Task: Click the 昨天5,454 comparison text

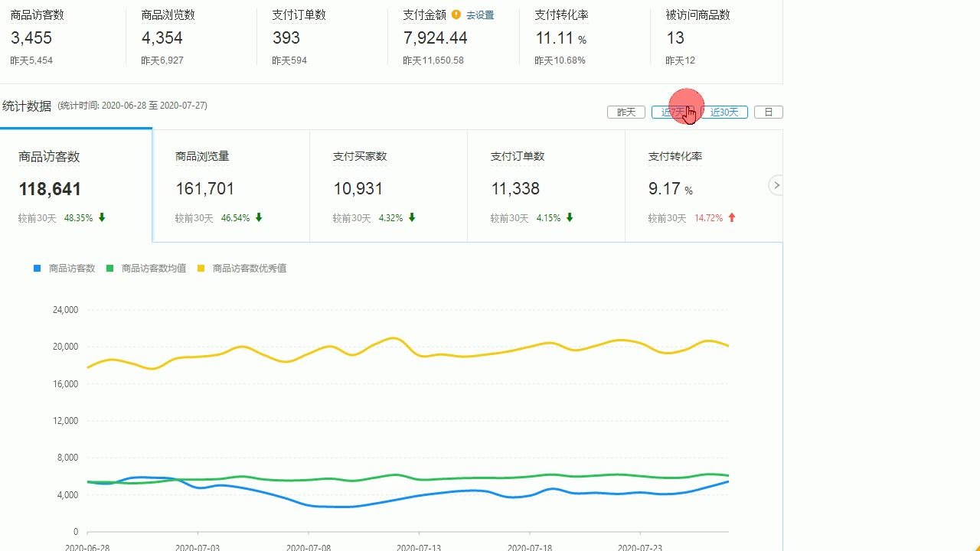Action: point(31,60)
